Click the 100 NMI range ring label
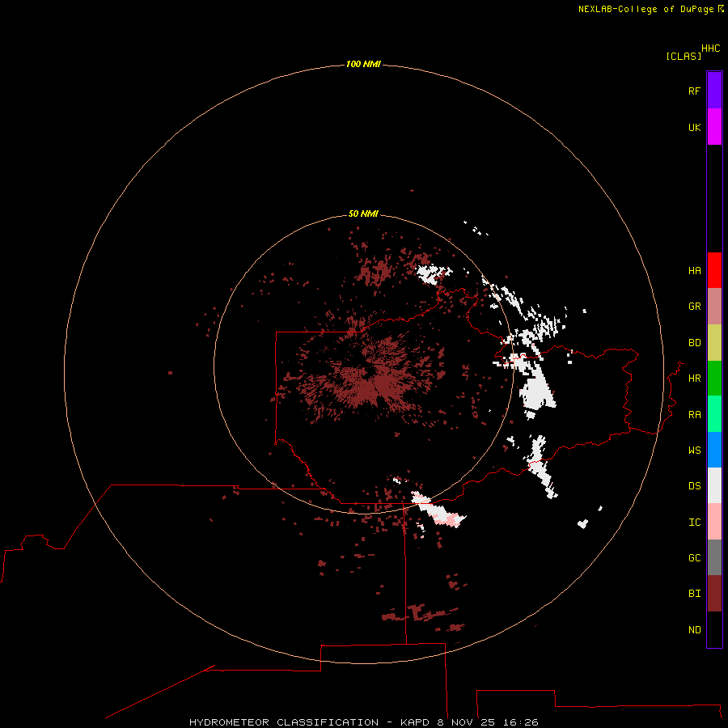Viewport: 728px width, 728px height. [363, 64]
